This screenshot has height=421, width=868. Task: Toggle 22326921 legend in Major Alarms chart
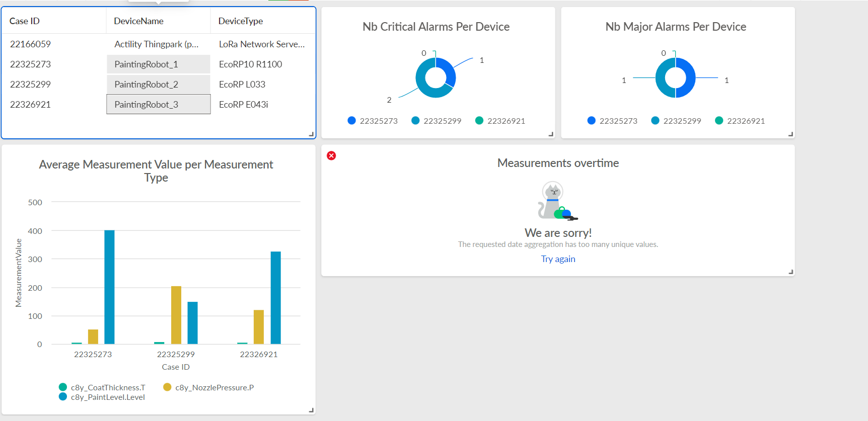740,121
